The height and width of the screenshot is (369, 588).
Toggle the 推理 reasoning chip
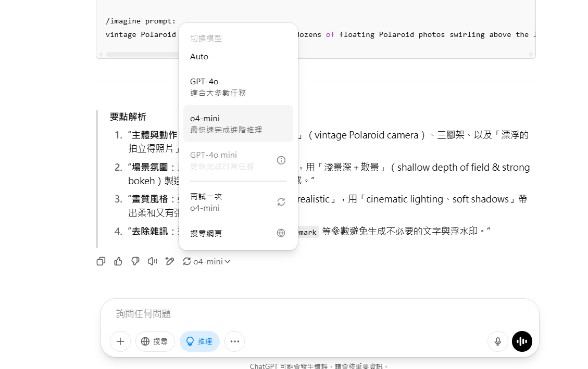point(199,341)
